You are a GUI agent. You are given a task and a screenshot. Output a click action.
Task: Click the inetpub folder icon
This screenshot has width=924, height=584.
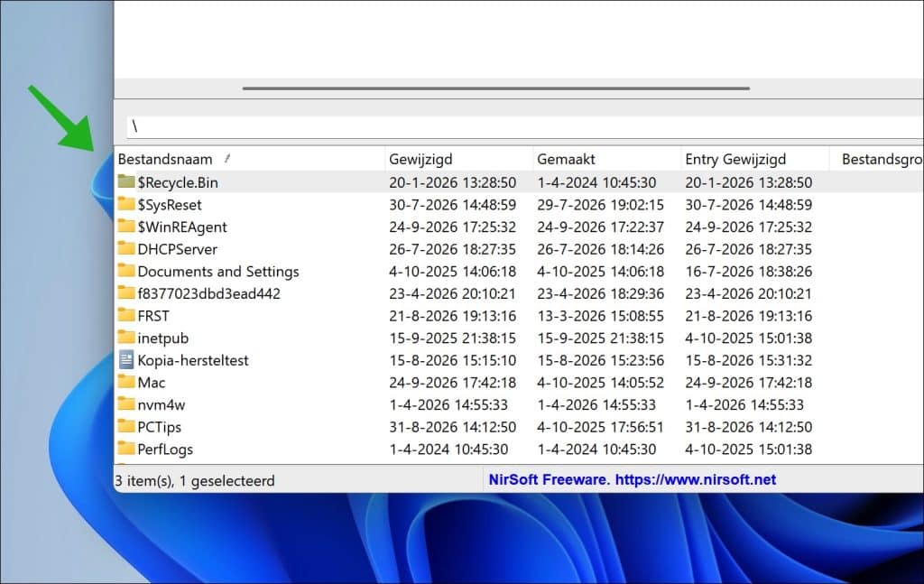pyautogui.click(x=126, y=337)
